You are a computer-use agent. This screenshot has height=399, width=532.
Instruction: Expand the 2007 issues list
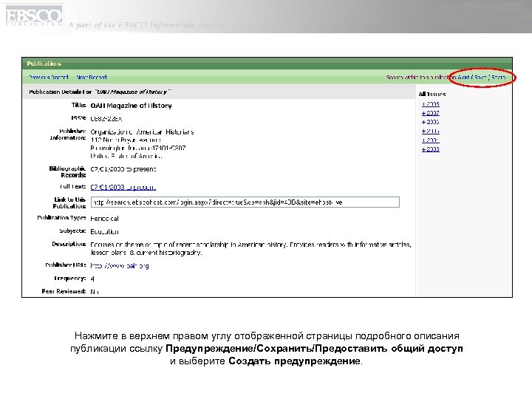(x=431, y=113)
